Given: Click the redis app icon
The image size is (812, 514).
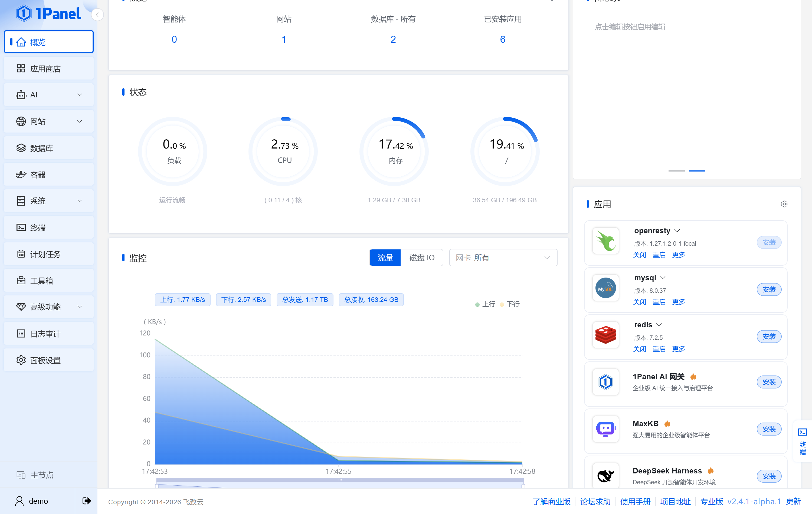Looking at the screenshot, I should click(x=606, y=335).
